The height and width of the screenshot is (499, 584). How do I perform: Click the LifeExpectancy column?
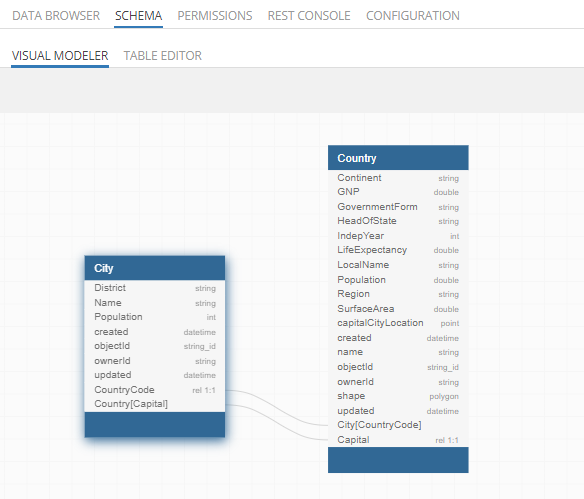398,250
